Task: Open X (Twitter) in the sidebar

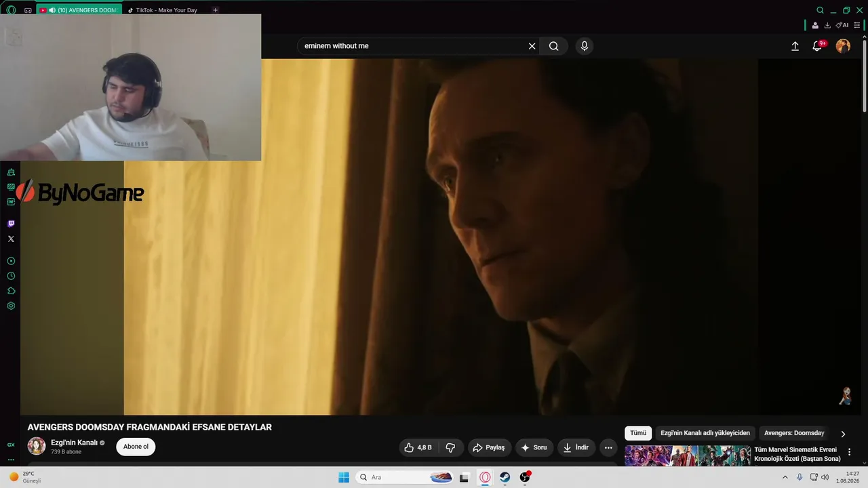Action: [x=11, y=239]
